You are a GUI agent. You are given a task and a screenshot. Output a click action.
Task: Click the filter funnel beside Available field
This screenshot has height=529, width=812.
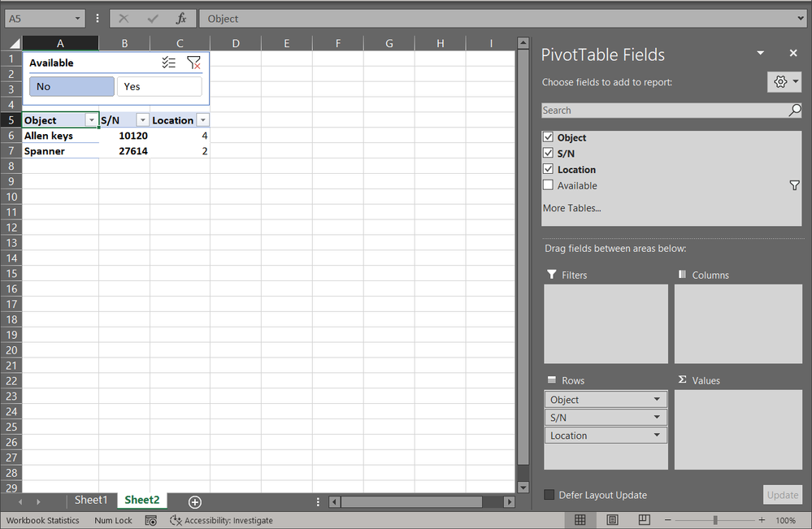794,185
